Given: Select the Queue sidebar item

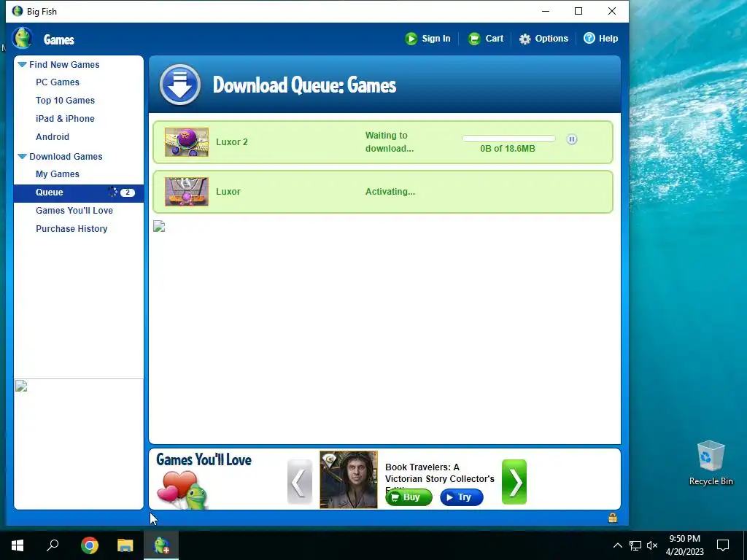Looking at the screenshot, I should [x=79, y=192].
